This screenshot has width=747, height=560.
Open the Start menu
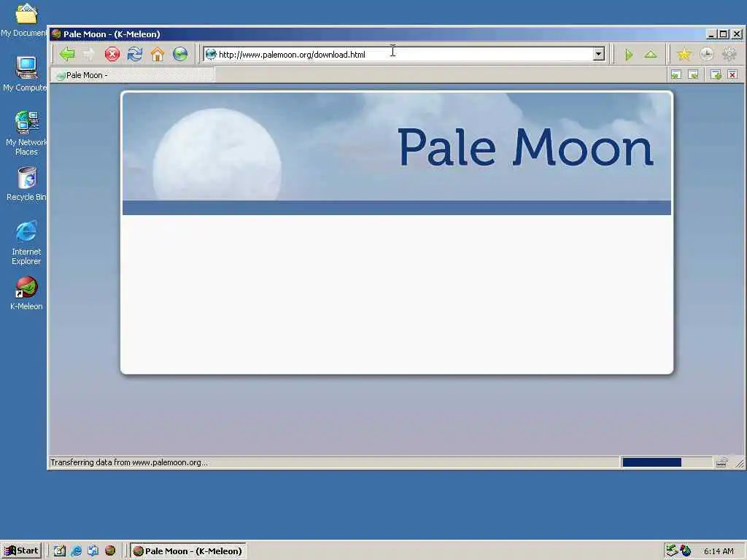click(x=21, y=551)
